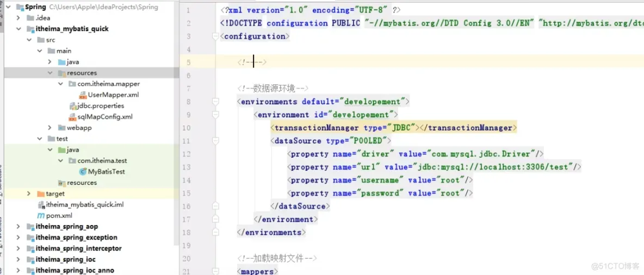Expand the webapp folder
644x275 pixels.
coord(49,128)
